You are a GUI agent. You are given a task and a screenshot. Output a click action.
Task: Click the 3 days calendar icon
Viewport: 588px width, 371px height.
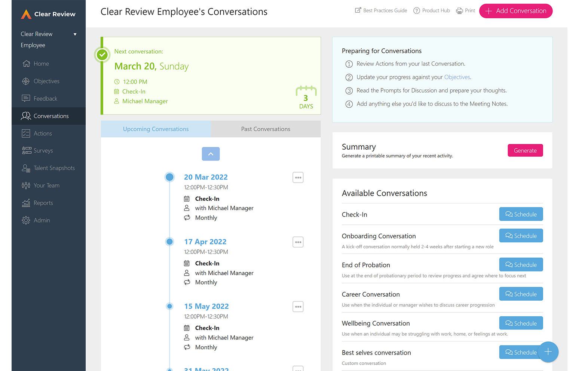pos(306,97)
